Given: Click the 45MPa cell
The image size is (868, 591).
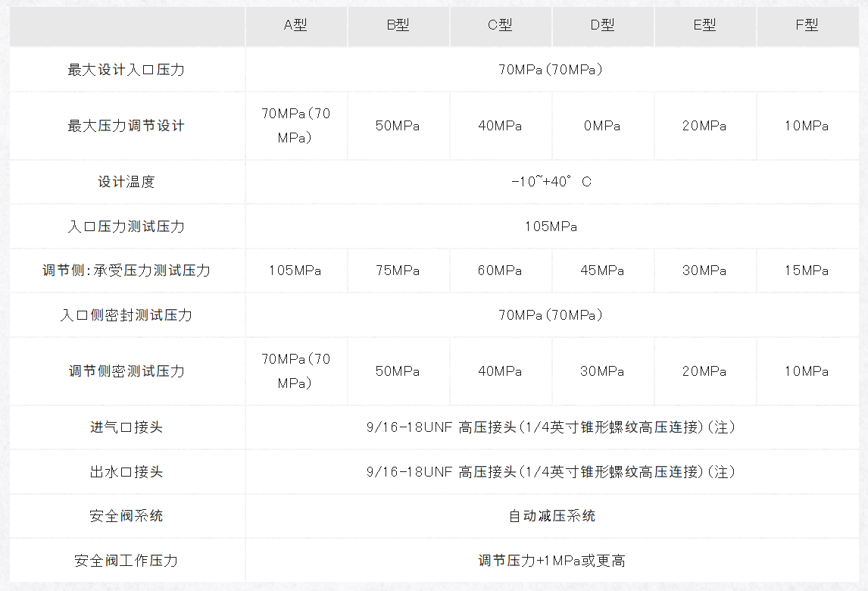Looking at the screenshot, I should pyautogui.click(x=602, y=270).
